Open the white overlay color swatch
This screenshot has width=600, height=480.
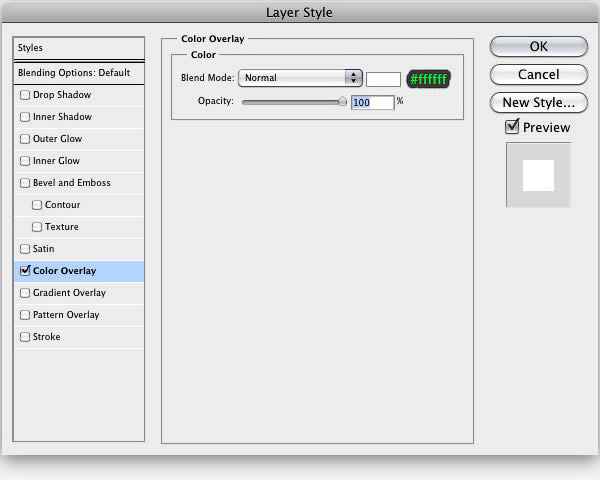[383, 80]
